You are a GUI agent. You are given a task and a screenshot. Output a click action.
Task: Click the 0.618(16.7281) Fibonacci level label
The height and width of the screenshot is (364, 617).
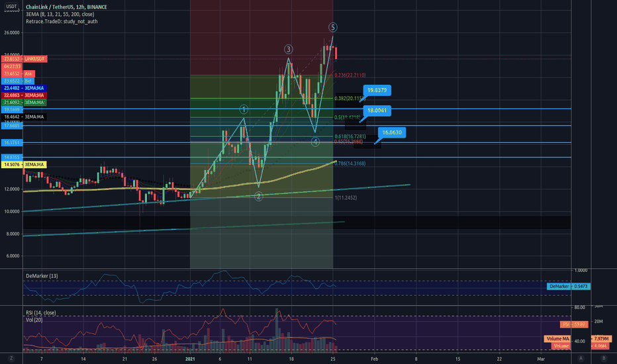point(350,136)
